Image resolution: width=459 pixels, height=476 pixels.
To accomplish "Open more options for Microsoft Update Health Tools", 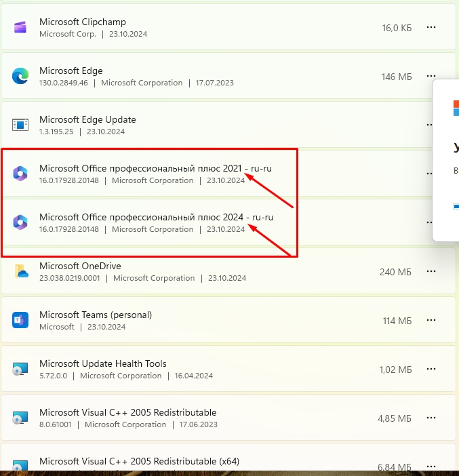I will [431, 369].
